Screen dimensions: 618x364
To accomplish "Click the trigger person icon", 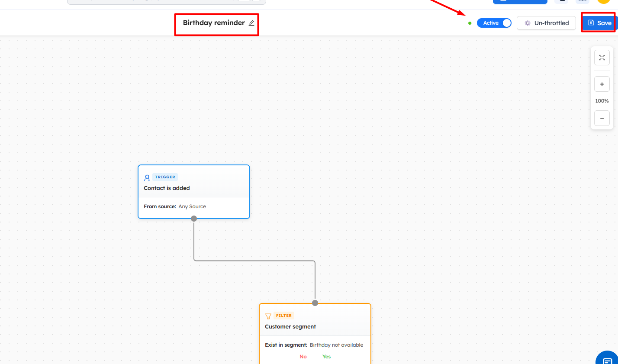I will 147,177.
